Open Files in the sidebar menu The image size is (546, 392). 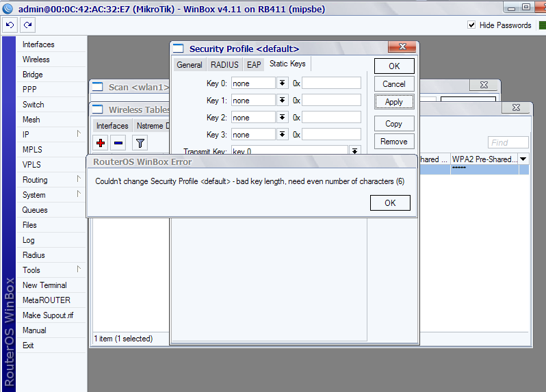point(51,224)
